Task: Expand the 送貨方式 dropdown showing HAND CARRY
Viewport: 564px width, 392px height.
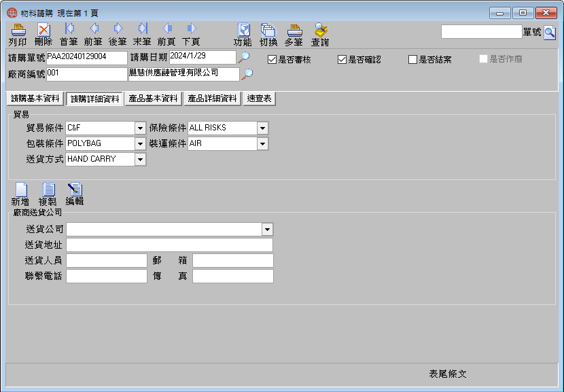Action: (140, 160)
